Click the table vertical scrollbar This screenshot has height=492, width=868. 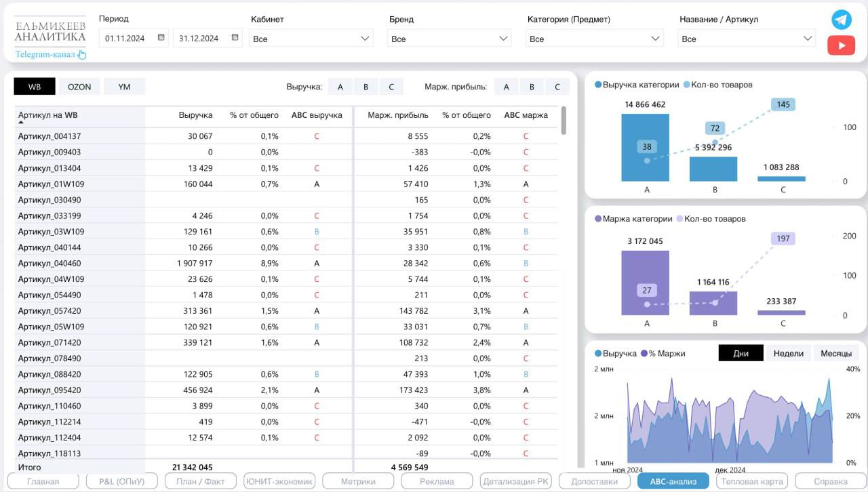click(x=564, y=121)
